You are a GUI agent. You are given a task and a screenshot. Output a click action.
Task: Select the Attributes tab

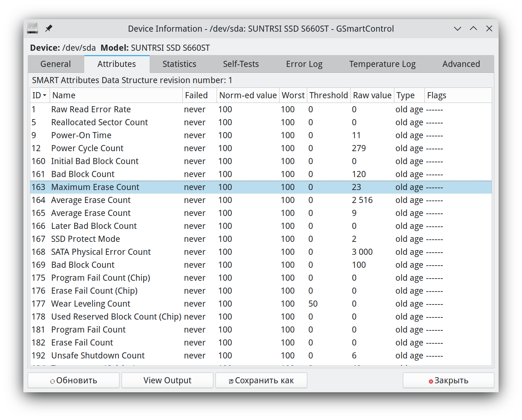click(x=117, y=64)
